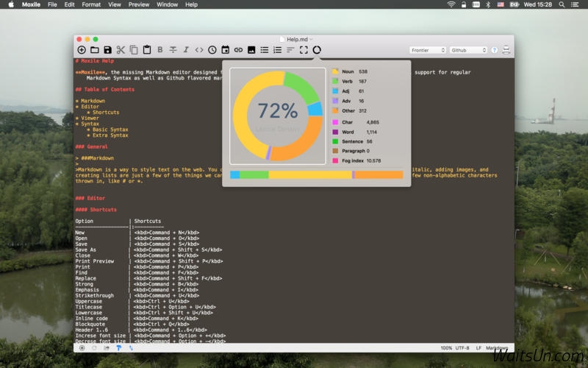Insert a hyperlink with the link icon
This screenshot has height=368, width=588.
(238, 50)
